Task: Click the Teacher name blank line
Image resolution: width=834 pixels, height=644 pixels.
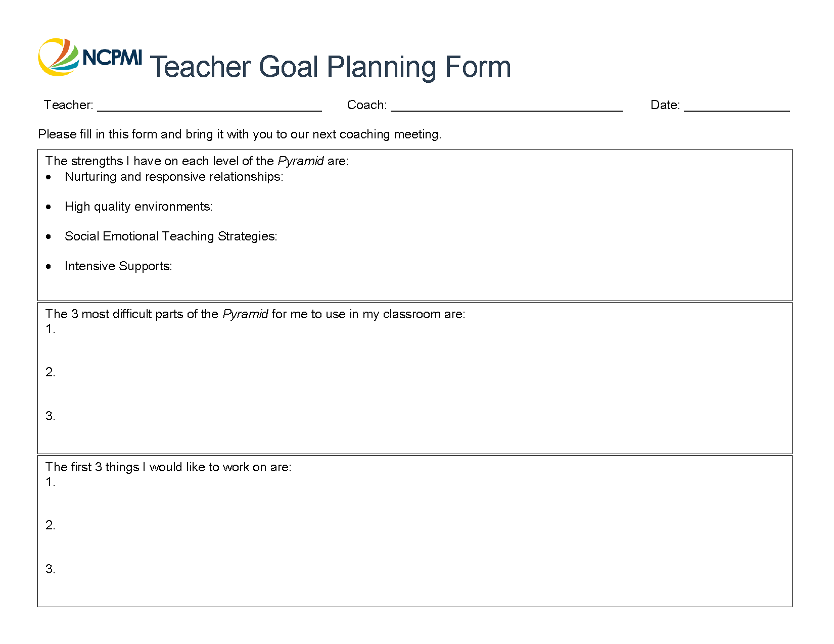Action: tap(209, 105)
